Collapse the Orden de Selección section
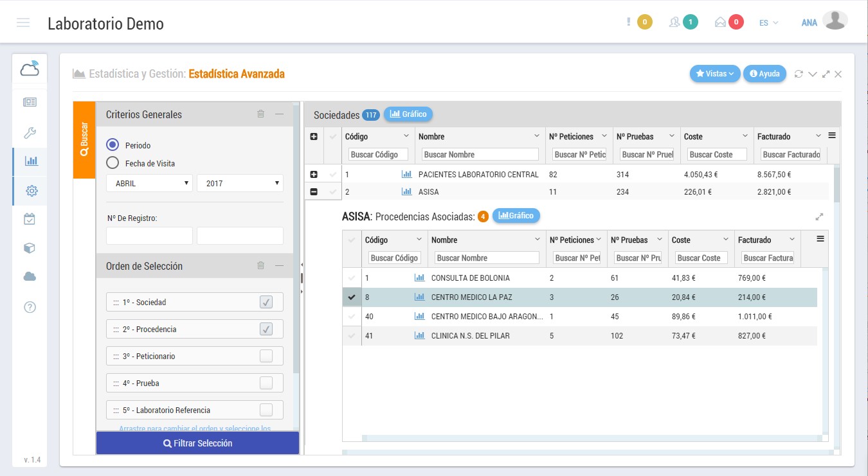 click(279, 266)
